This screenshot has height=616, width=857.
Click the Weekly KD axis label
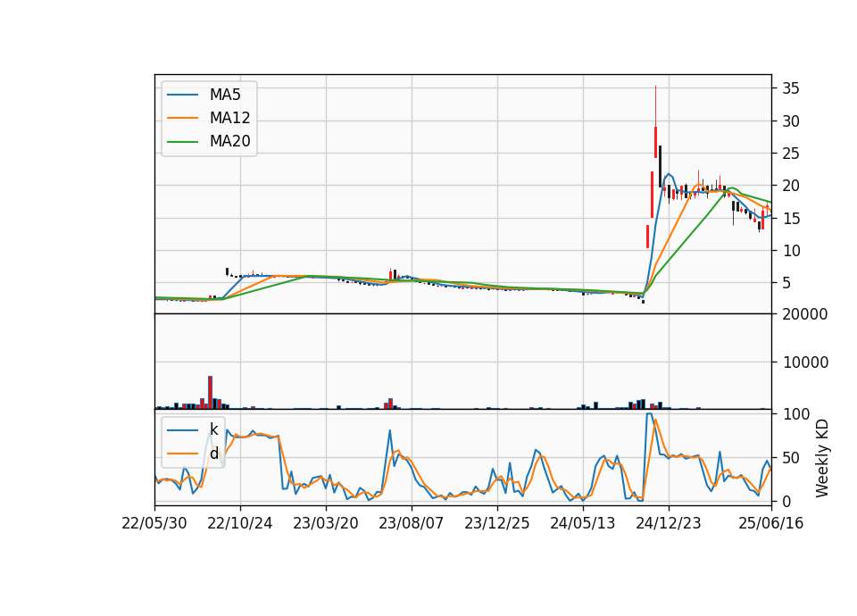822,458
